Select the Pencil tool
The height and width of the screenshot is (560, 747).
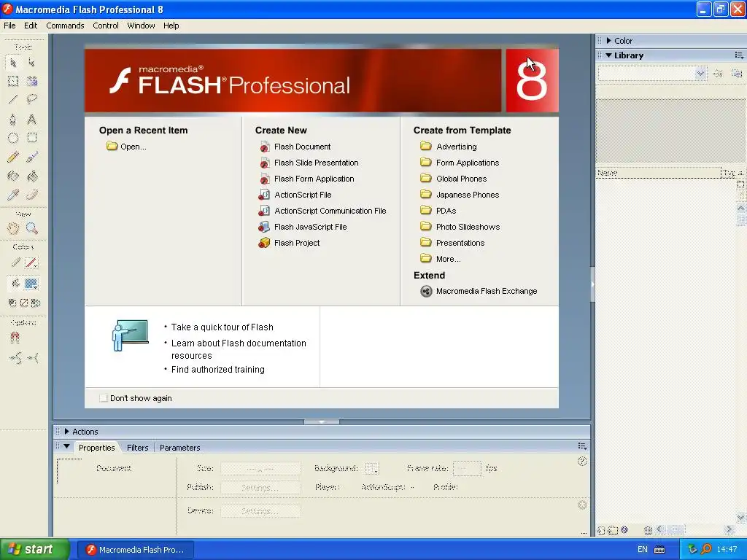(x=13, y=157)
